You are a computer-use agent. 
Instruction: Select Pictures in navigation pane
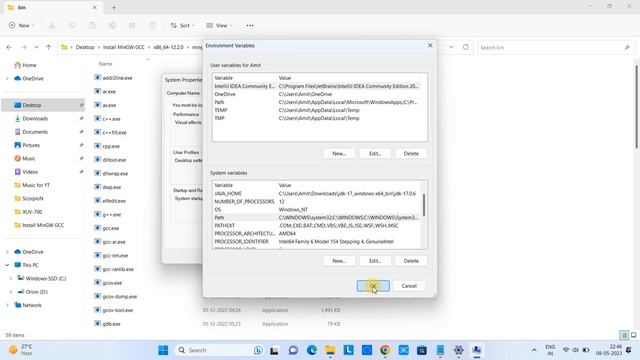point(31,145)
